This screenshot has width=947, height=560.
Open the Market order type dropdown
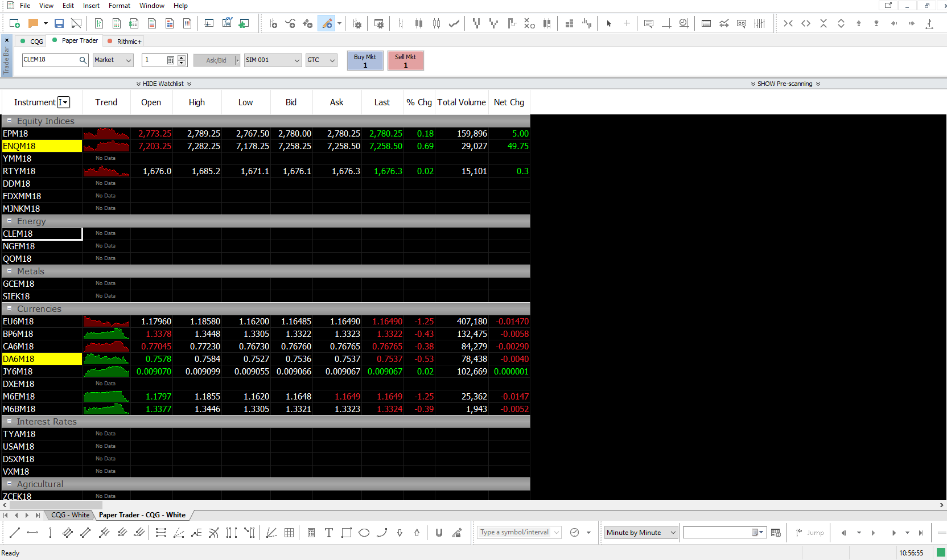coord(113,60)
